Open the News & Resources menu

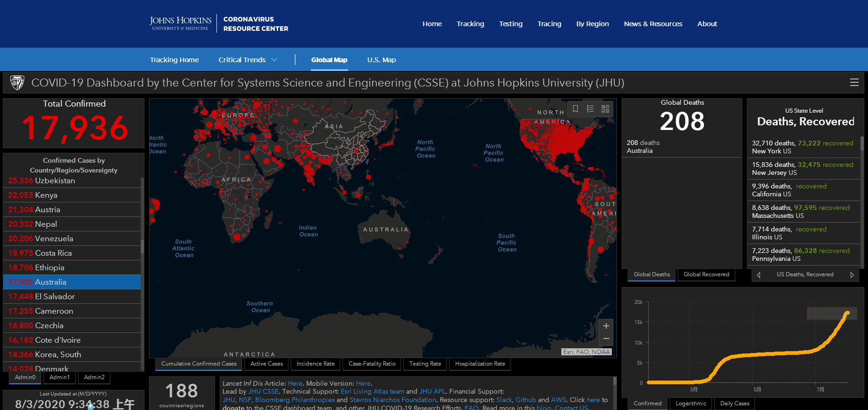(653, 24)
